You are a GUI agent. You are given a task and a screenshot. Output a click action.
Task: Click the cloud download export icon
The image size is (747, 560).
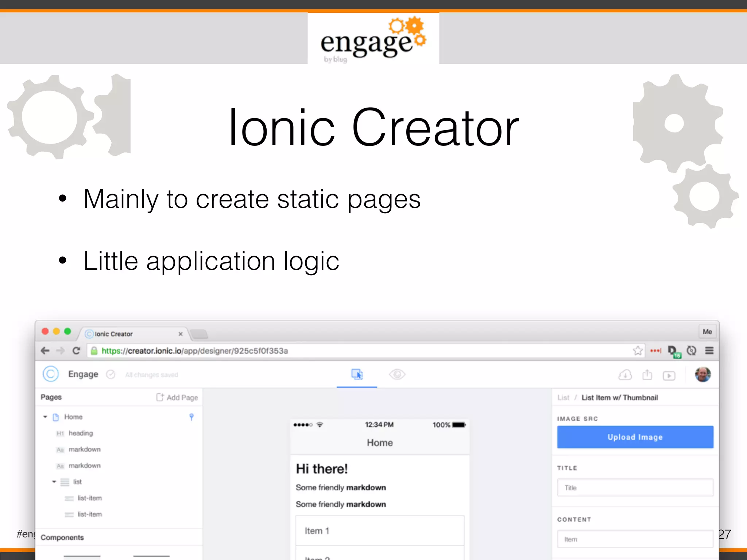(625, 375)
